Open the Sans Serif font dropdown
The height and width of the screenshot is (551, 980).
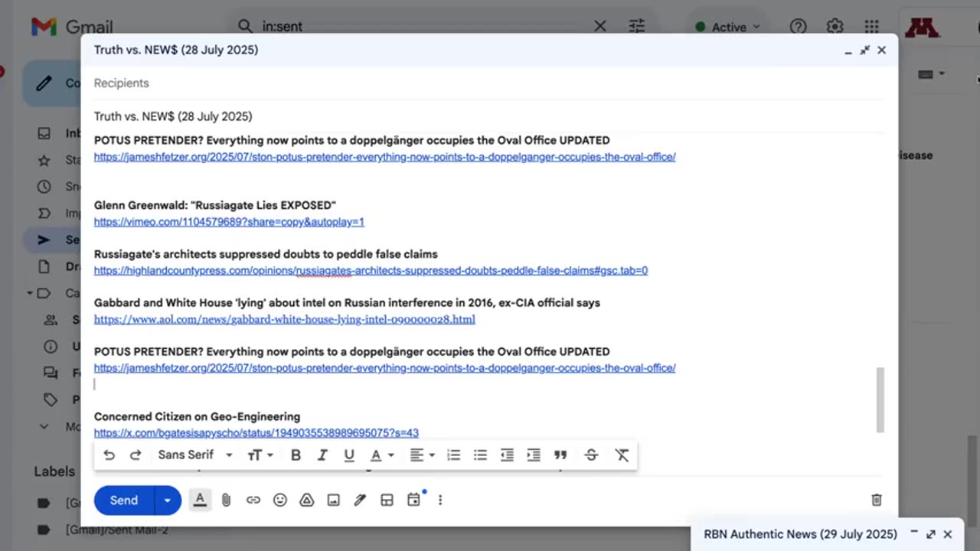[x=195, y=455]
